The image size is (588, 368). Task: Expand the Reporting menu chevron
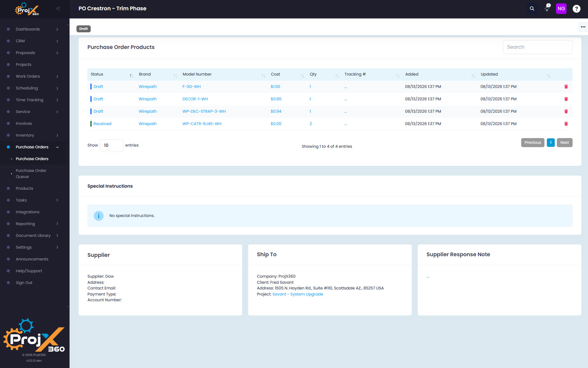coord(57,224)
